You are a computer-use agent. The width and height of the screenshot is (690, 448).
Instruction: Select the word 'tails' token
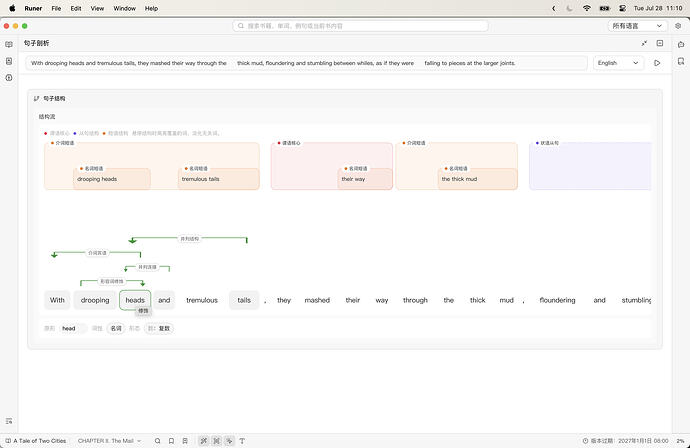pyautogui.click(x=244, y=300)
